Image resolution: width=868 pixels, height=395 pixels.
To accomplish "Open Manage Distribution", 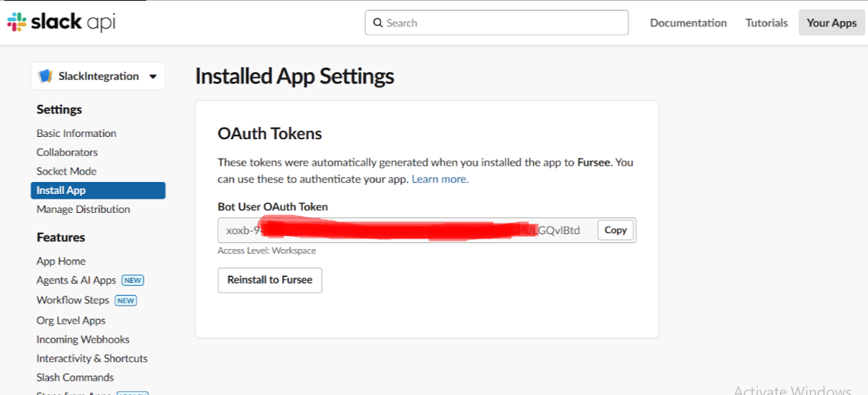I will point(83,209).
